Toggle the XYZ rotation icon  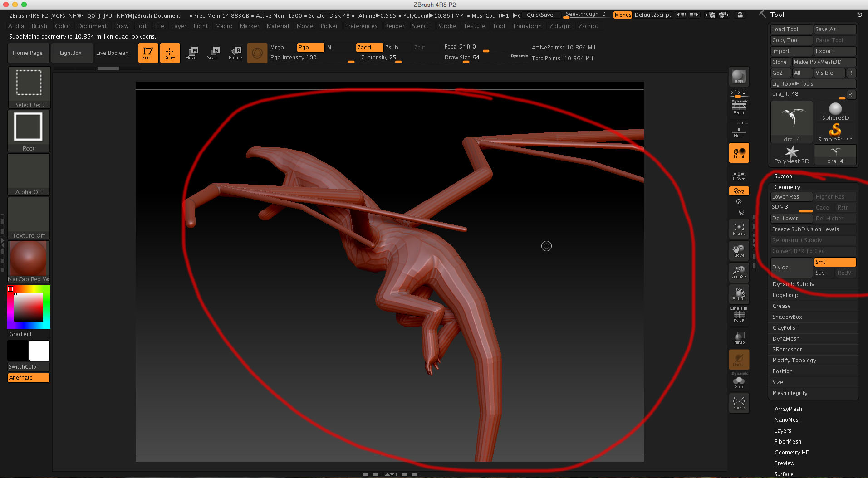coord(739,191)
